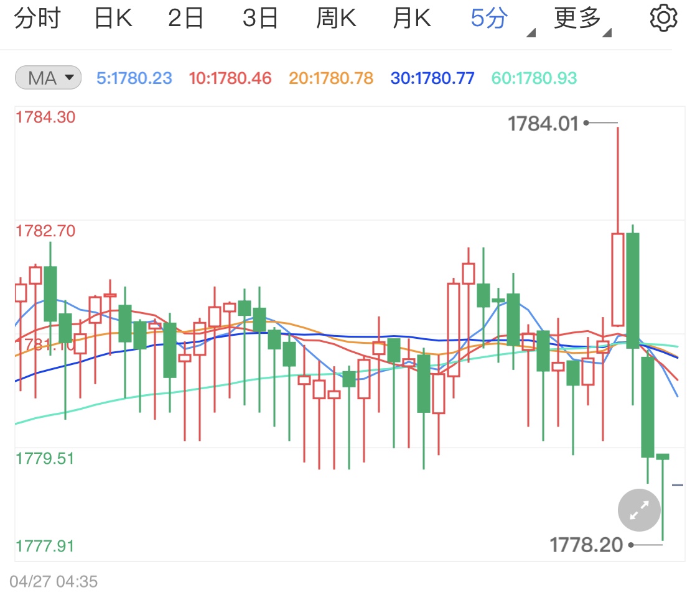This screenshot has height=600, width=700.
Task: Click the MA60 value 60:1780.93
Action: coord(534,78)
